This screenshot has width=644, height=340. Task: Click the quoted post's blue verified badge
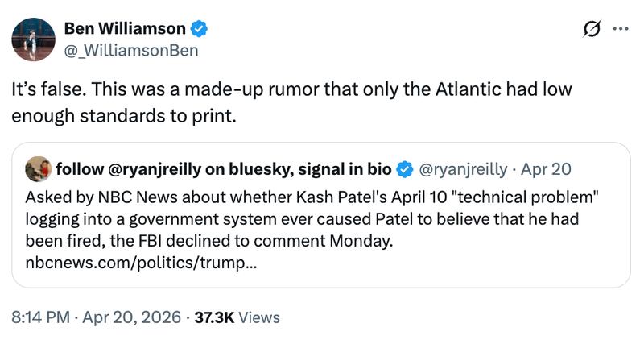tap(407, 169)
